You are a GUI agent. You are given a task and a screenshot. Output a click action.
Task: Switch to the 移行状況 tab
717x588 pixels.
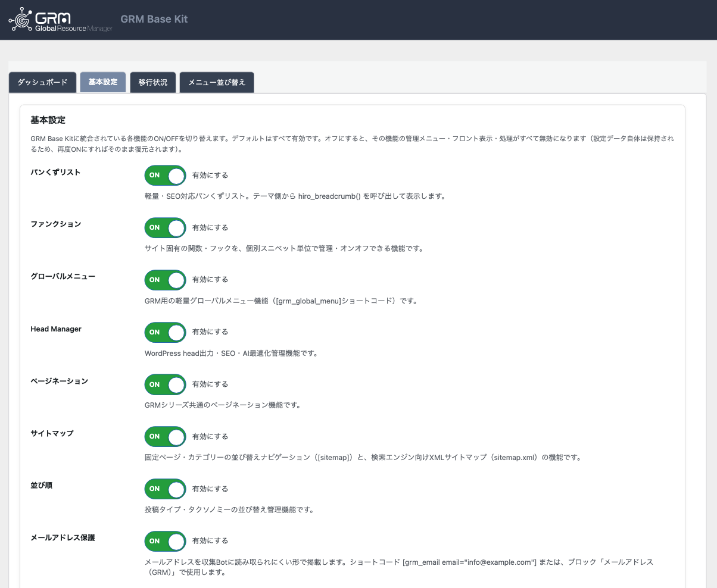[153, 82]
